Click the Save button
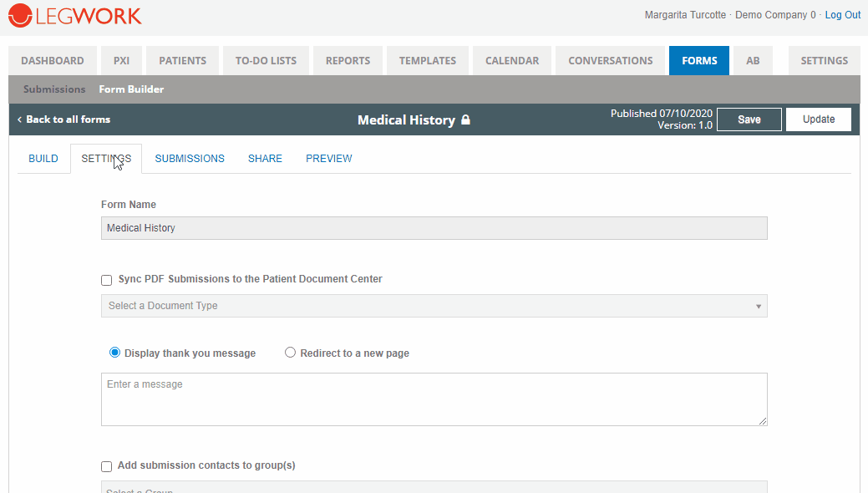The width and height of the screenshot is (868, 493). tap(749, 119)
